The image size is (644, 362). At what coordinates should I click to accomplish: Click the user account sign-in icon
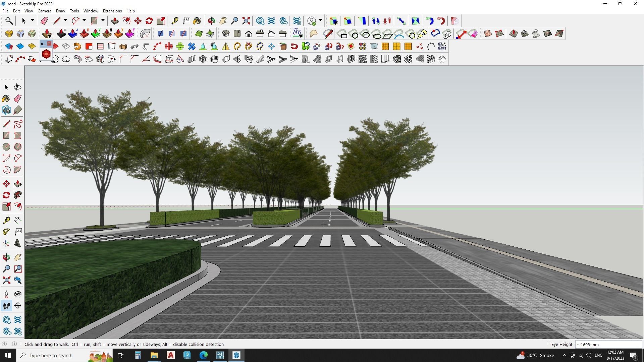[x=312, y=21]
